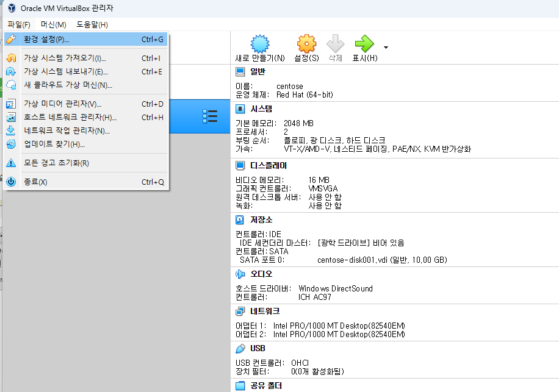Viewport: 559px width, 392px height.
Task: Click the 시스템 chip icon
Action: (240, 109)
